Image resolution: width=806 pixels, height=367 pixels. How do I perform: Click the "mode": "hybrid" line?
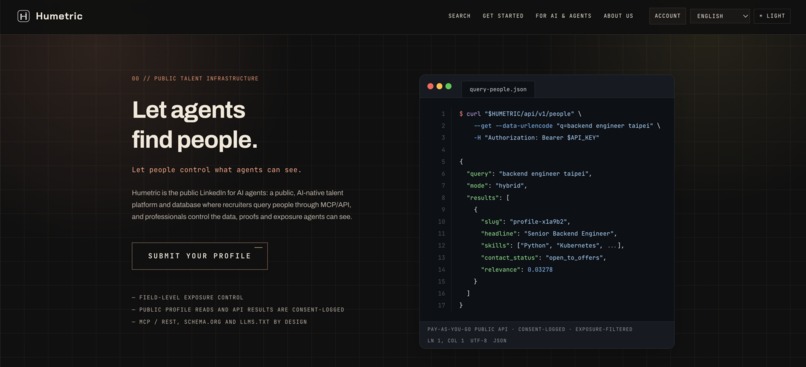click(497, 186)
